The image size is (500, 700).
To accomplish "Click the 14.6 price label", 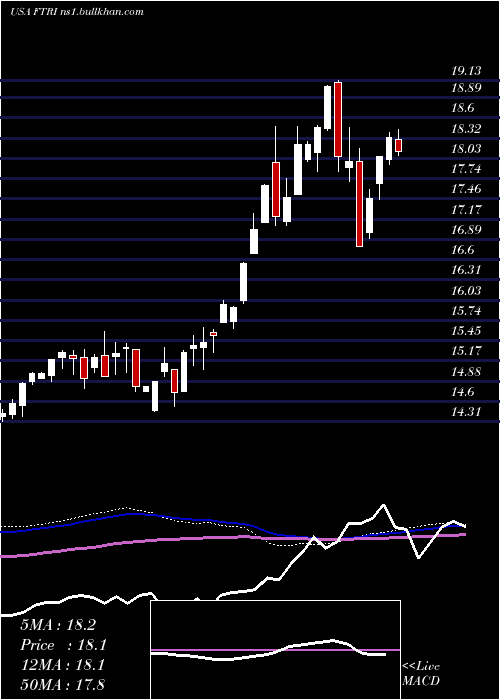I will tap(462, 392).
